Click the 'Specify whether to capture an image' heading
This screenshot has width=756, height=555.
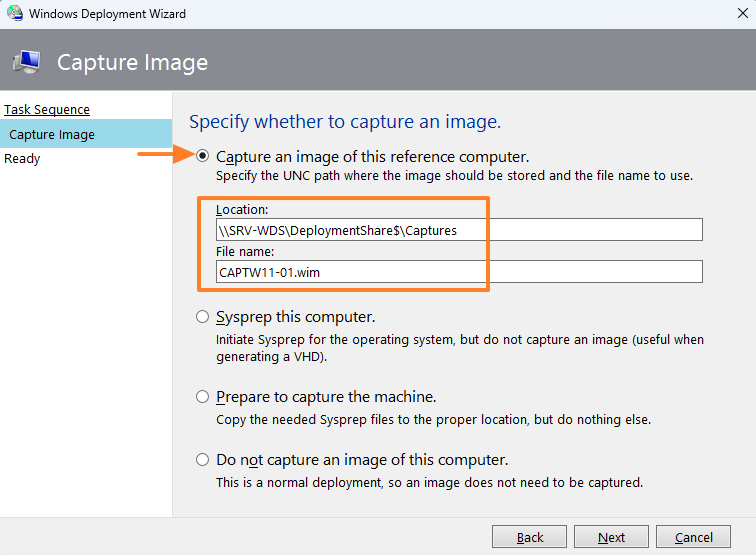click(345, 122)
